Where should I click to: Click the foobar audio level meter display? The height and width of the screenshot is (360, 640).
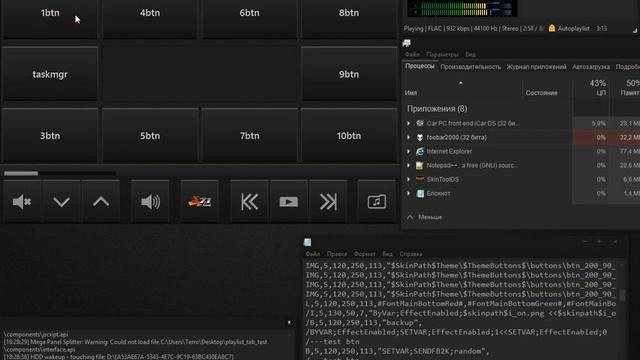[462, 8]
